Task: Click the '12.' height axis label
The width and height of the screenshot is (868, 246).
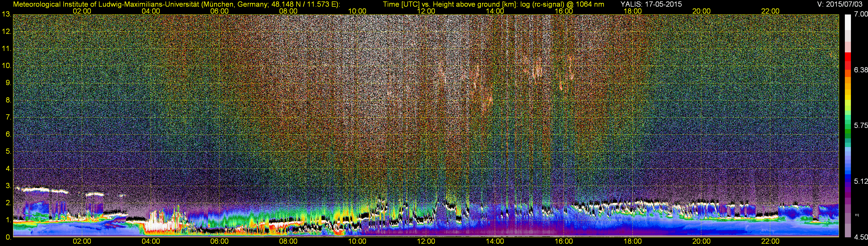Action: (7, 32)
